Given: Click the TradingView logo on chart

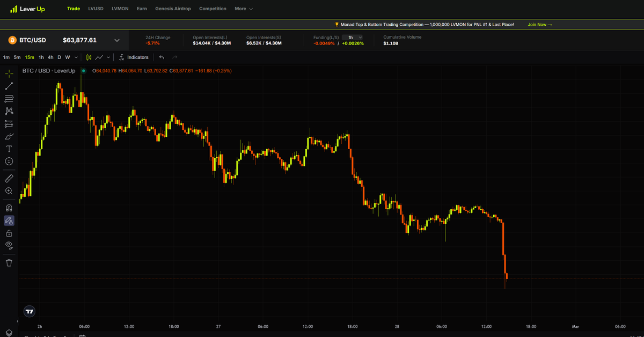Looking at the screenshot, I should click(30, 311).
